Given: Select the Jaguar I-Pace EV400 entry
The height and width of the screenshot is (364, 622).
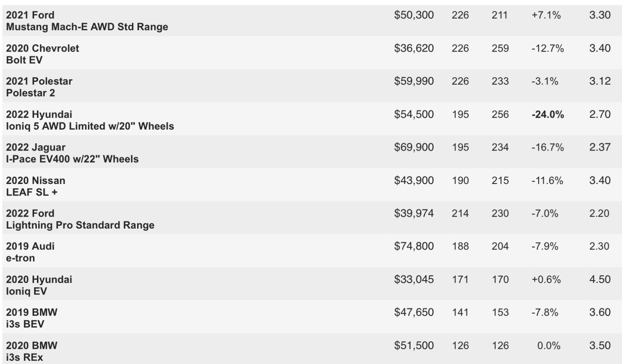Looking at the screenshot, I should tap(72, 153).
